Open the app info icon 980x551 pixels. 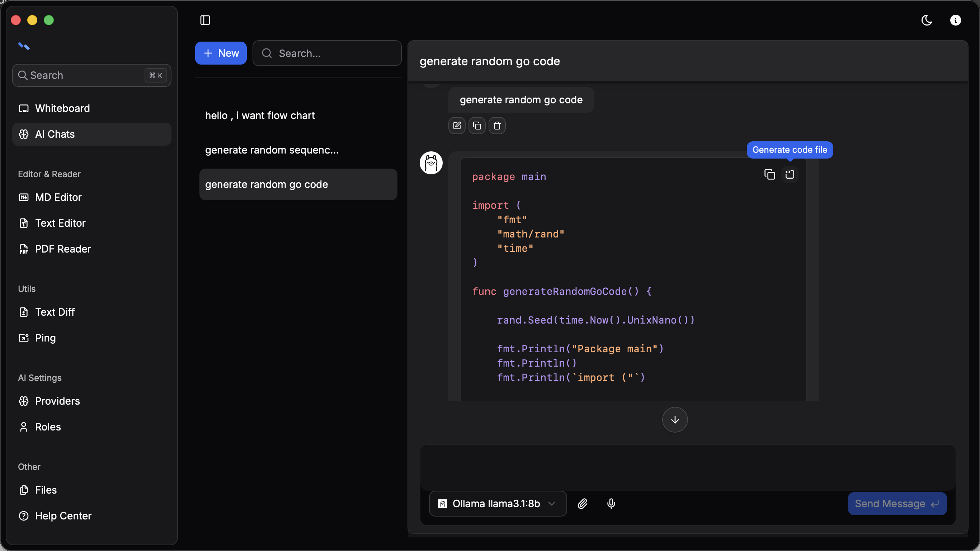[x=955, y=20]
